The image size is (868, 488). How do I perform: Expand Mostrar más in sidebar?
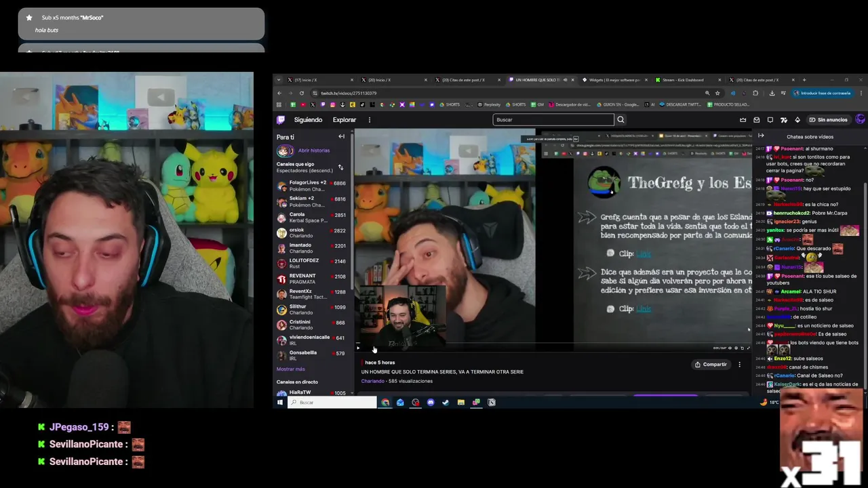tap(291, 369)
